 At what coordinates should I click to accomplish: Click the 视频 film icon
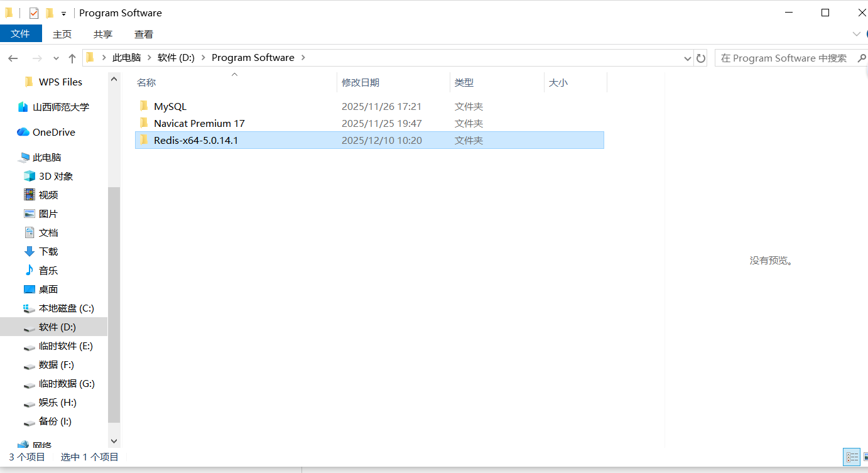tap(29, 195)
